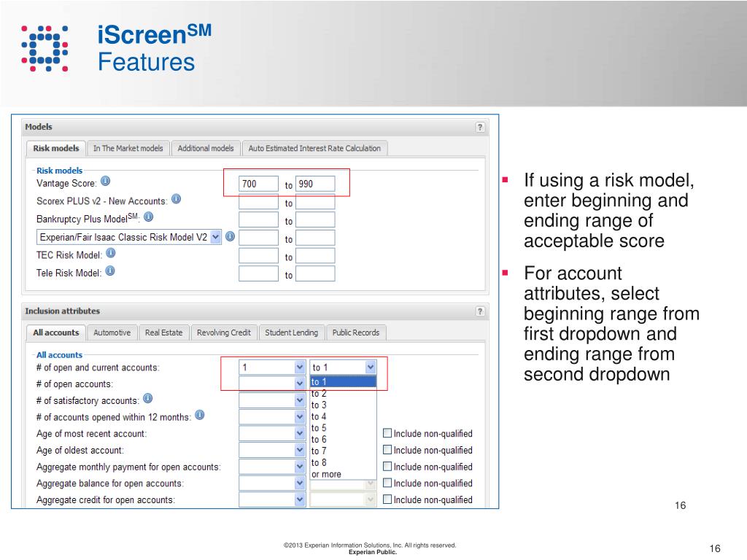Click TEC Risk Model beginning score field
The image size is (747, 560).
pos(259,256)
